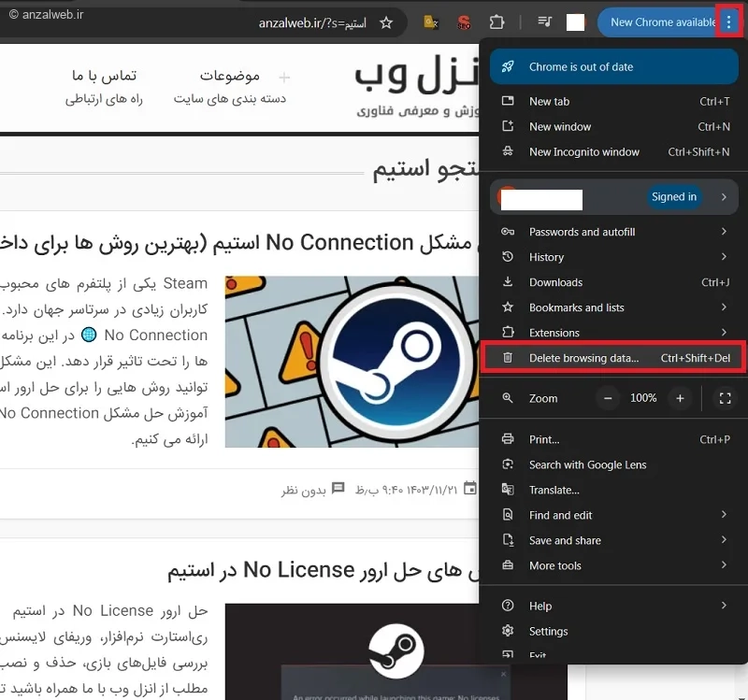The width and height of the screenshot is (748, 700).
Task: Click the trash icon beside Delete browsing data
Action: tap(508, 357)
